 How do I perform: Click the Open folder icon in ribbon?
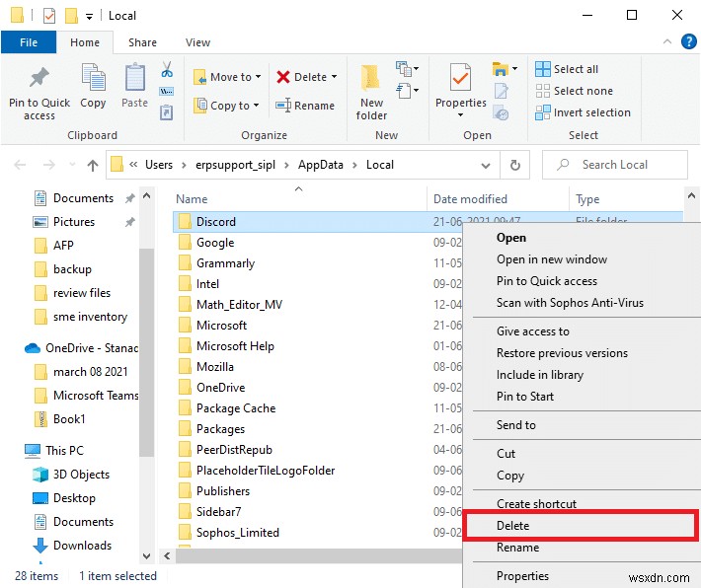pyautogui.click(x=501, y=69)
